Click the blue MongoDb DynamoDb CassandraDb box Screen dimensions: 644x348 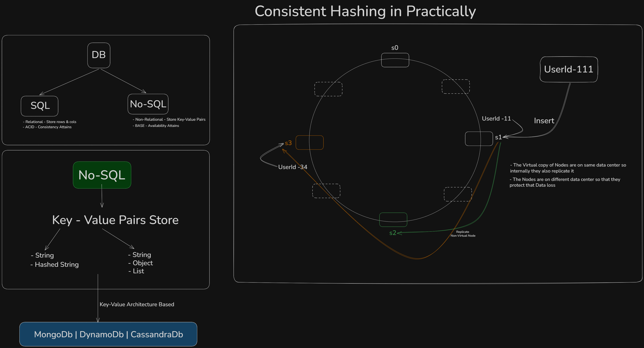(108, 334)
